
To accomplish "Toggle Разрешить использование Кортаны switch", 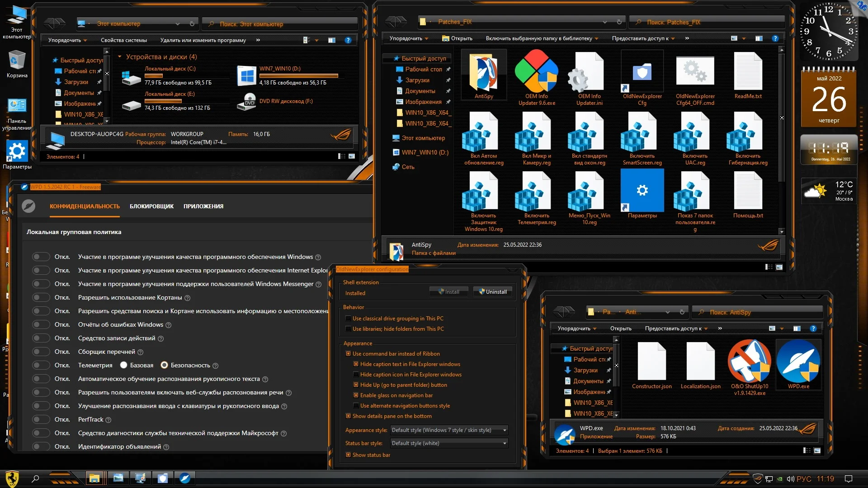I will click(41, 297).
